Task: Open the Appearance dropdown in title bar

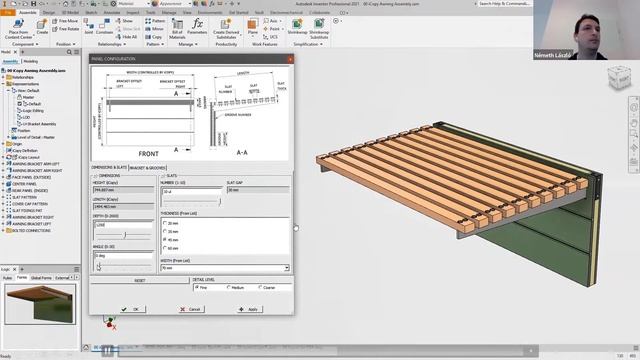Action: point(190,4)
